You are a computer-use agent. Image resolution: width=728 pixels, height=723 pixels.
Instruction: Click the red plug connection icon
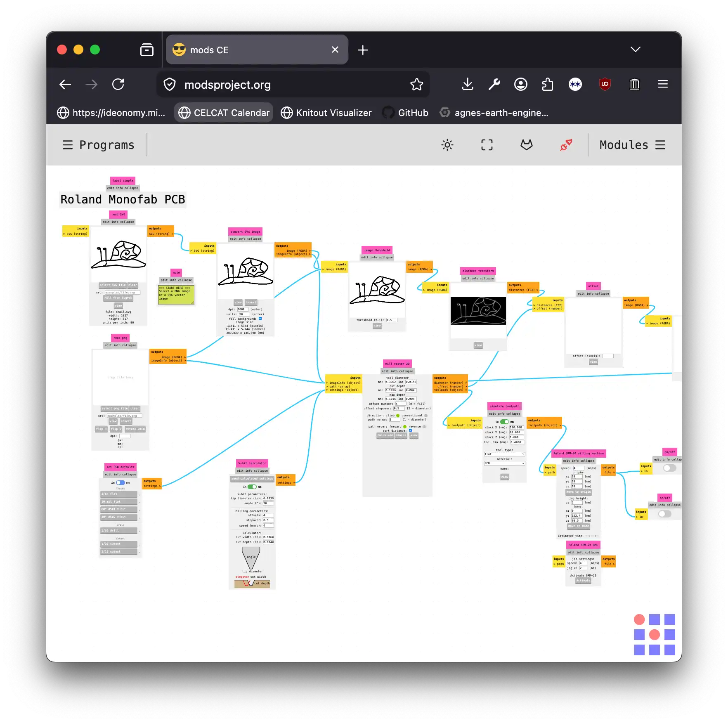[x=566, y=145]
